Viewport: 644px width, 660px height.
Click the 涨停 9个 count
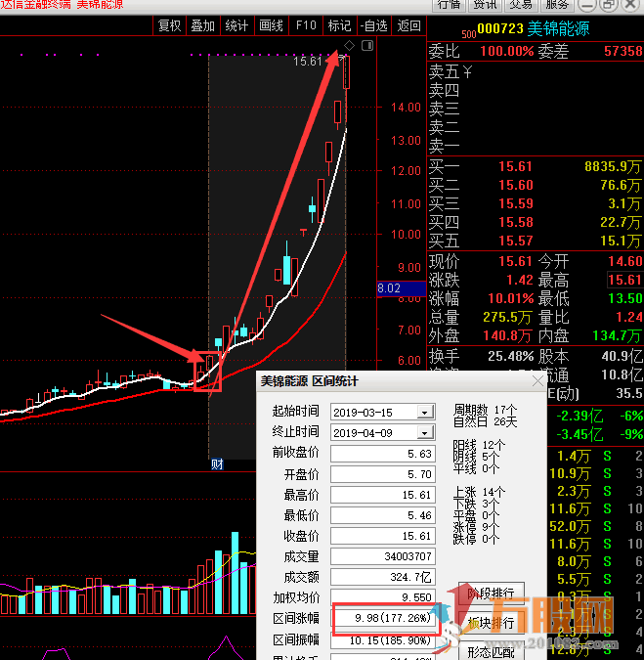(x=476, y=527)
